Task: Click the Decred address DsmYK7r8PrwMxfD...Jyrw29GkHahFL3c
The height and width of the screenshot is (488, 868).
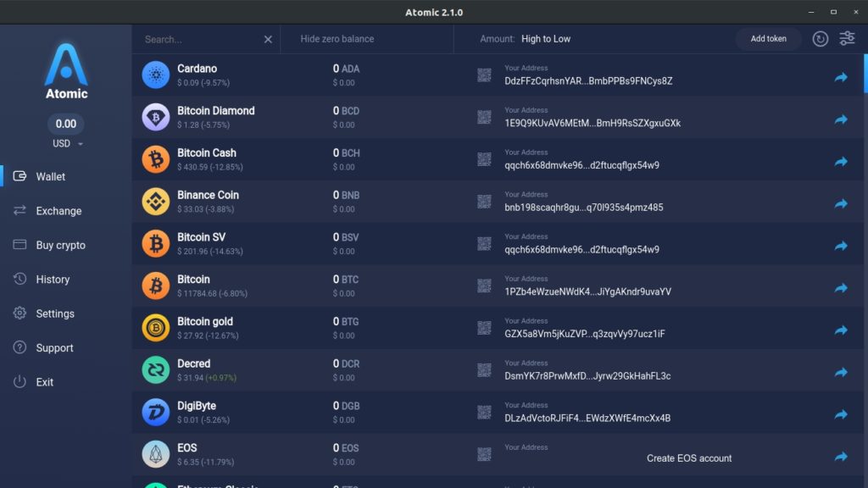Action: [587, 375]
